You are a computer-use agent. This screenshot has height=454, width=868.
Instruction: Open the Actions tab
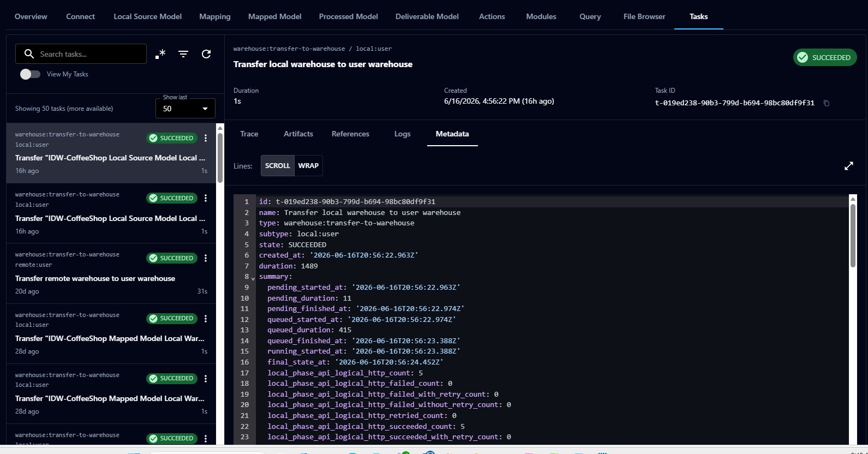point(492,16)
